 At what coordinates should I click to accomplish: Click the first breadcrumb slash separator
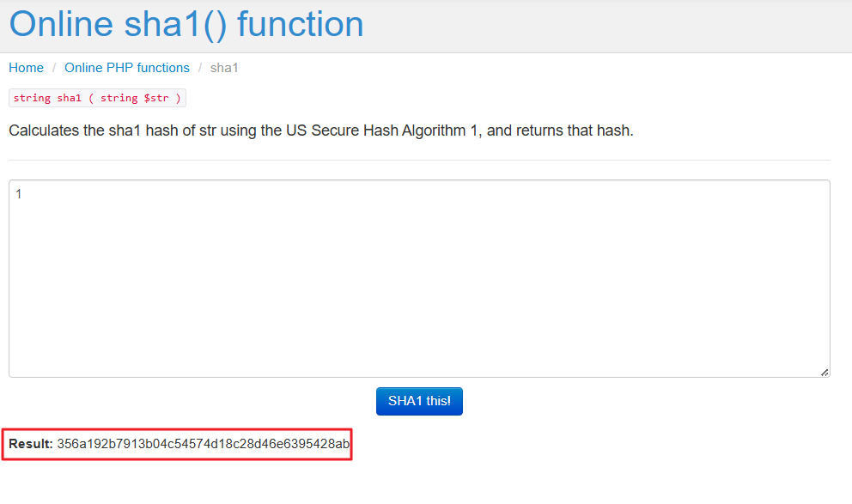(54, 68)
